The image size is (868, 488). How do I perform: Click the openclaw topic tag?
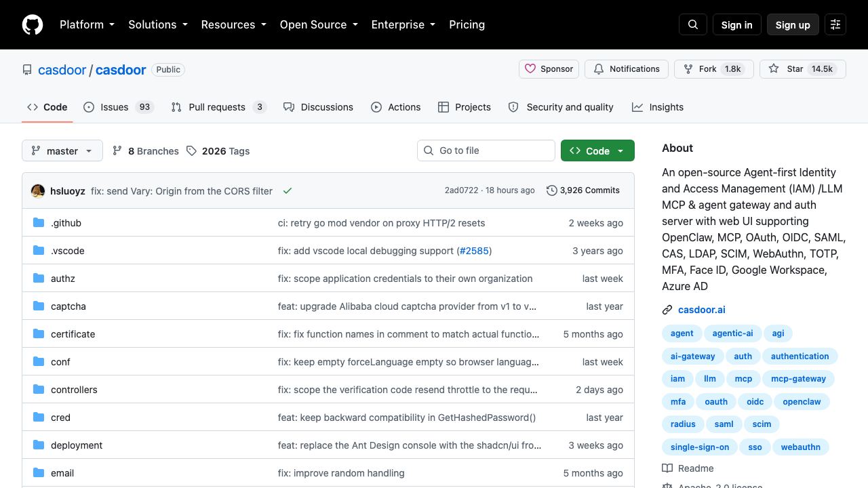[802, 402]
